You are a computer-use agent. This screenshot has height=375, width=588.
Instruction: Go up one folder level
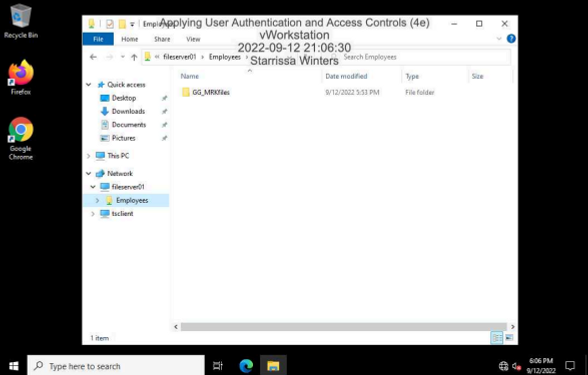pos(134,57)
